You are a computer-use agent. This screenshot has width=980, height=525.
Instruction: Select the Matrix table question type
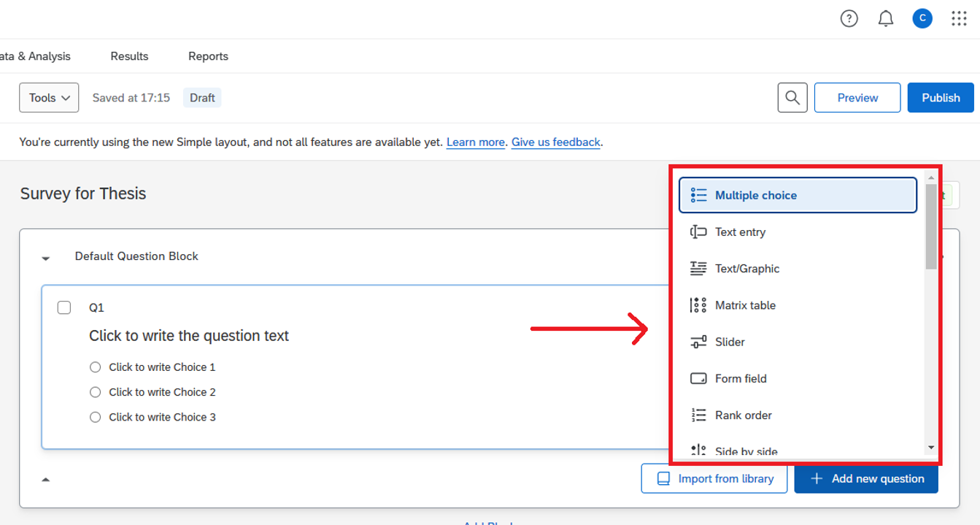tap(744, 305)
